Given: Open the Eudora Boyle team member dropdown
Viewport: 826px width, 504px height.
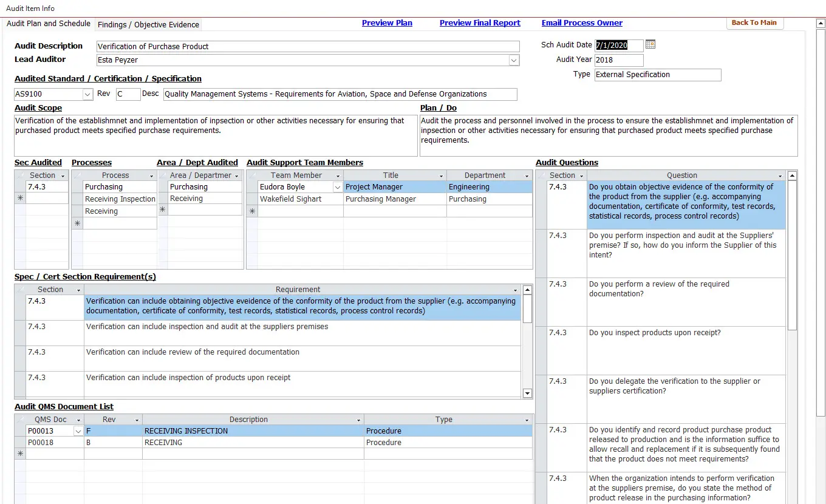Looking at the screenshot, I should [x=338, y=188].
